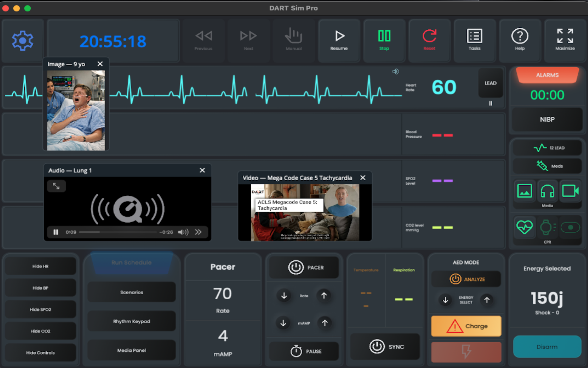Click the CPR heart icon
Viewport: 588px width, 368px height.
pyautogui.click(x=525, y=227)
